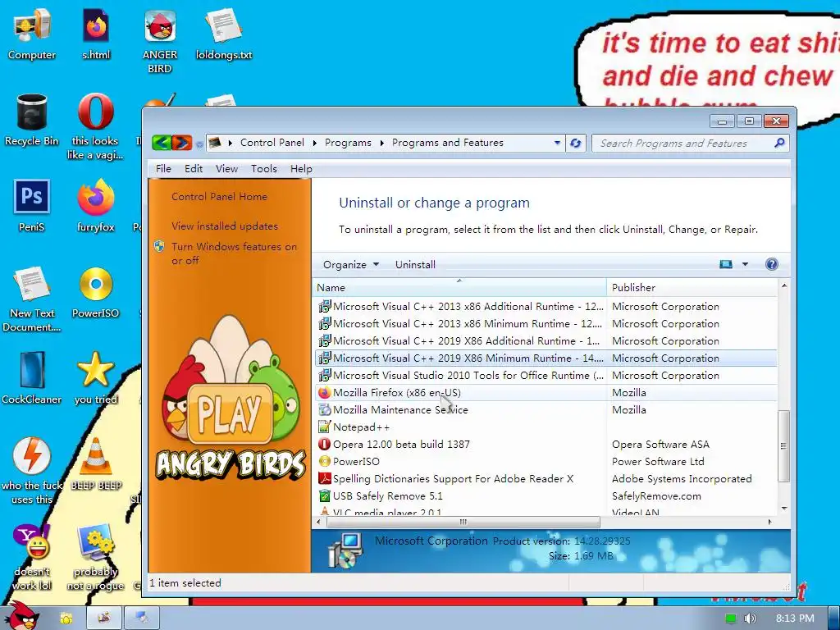Select Spelling Dictionaries Support For Adobe Reader X

[546, 478]
